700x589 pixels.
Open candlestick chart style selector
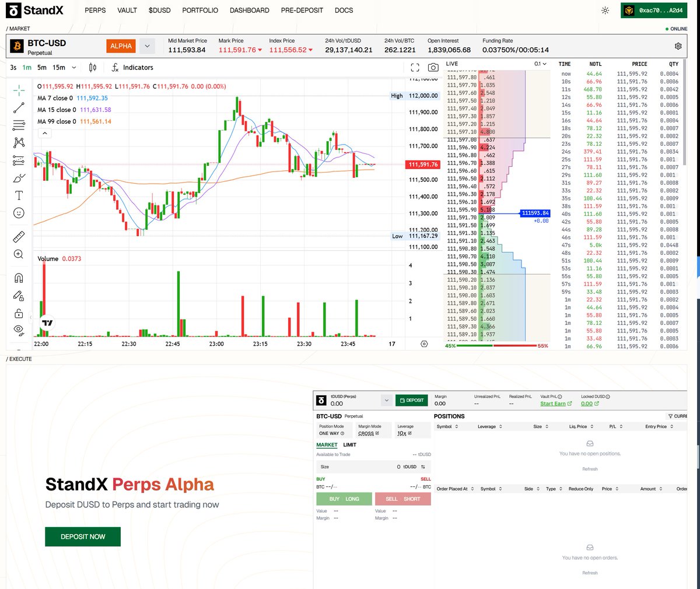click(x=93, y=68)
